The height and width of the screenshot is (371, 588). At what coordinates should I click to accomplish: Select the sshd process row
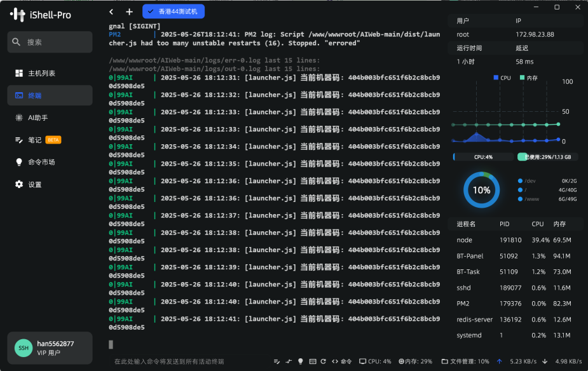pos(516,288)
